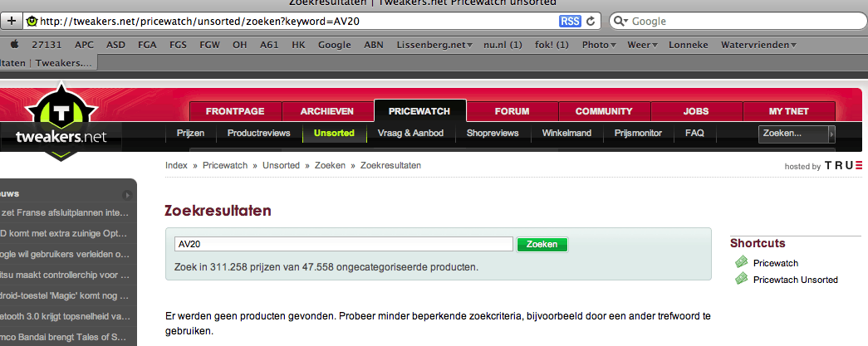The width and height of the screenshot is (868, 346).
Task: Open the fok! (1) bookmark
Action: (x=552, y=45)
